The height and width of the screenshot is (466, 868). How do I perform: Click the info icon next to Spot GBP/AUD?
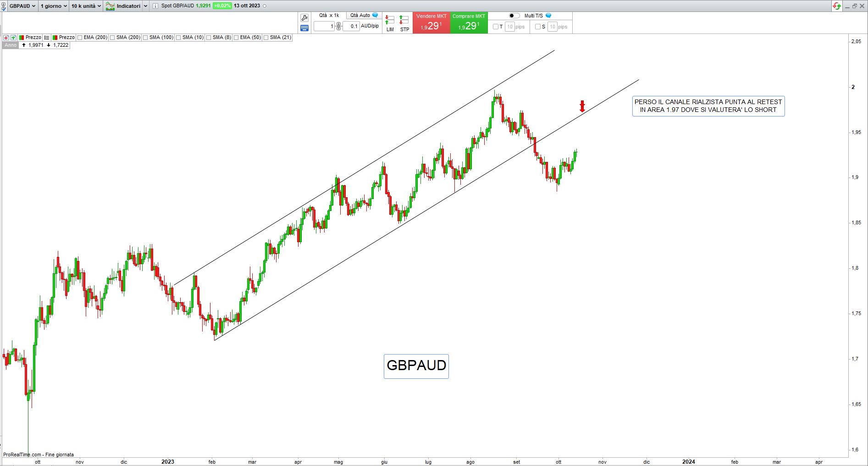155,6
